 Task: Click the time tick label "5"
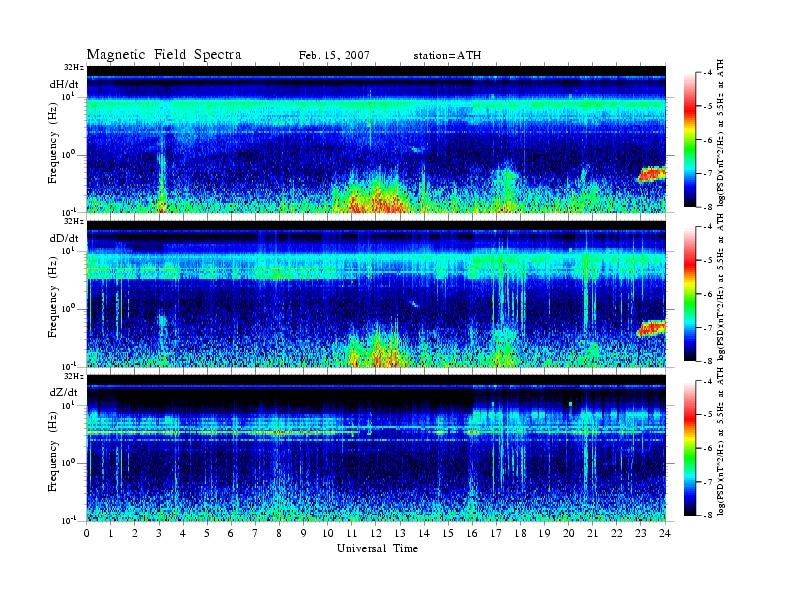click(207, 533)
